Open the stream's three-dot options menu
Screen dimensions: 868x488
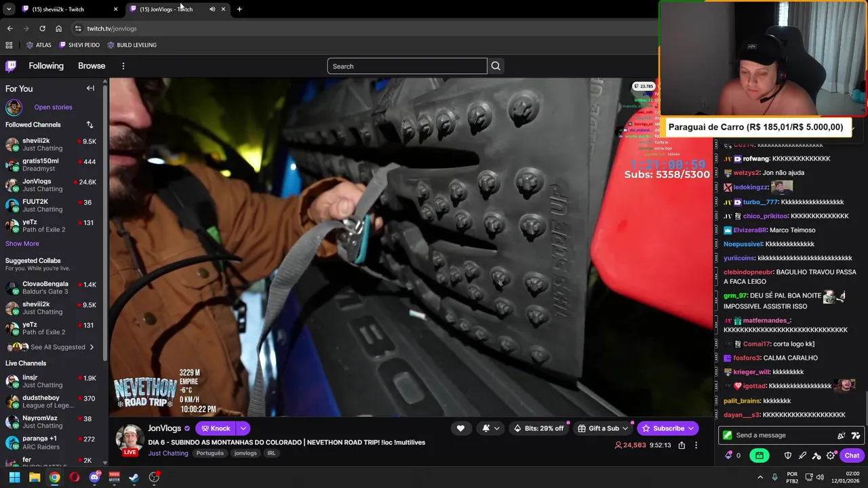pyautogui.click(x=696, y=445)
